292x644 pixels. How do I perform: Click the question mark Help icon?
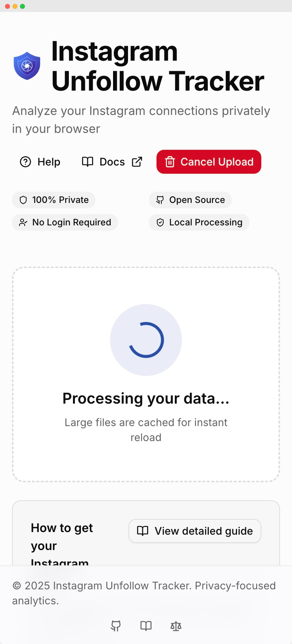25,162
